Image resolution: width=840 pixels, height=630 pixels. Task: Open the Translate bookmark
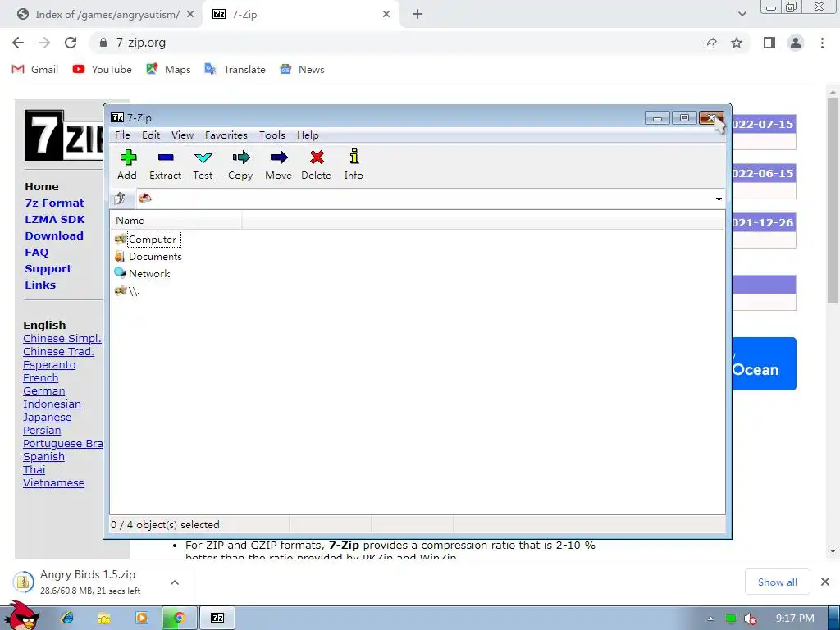pos(235,70)
